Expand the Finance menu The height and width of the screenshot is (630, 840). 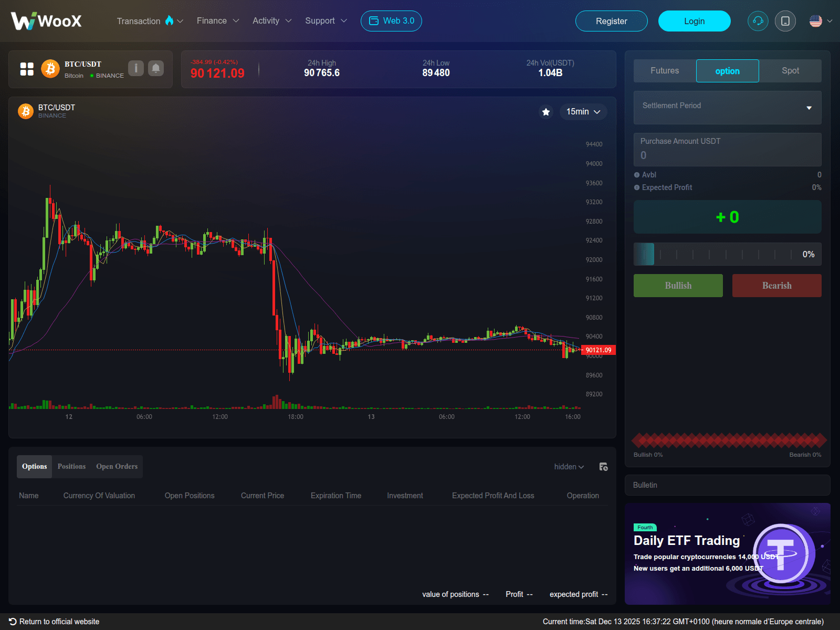[x=218, y=21]
